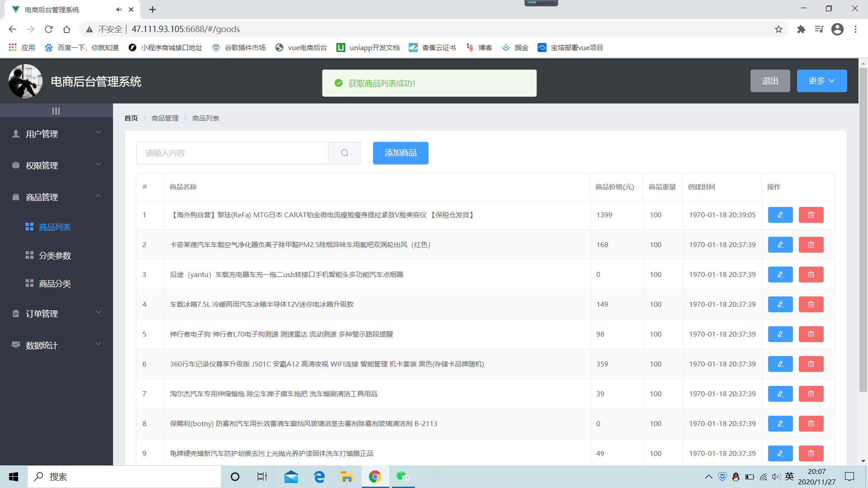Click the 退出 logout button
The image size is (868, 488).
(x=770, y=81)
